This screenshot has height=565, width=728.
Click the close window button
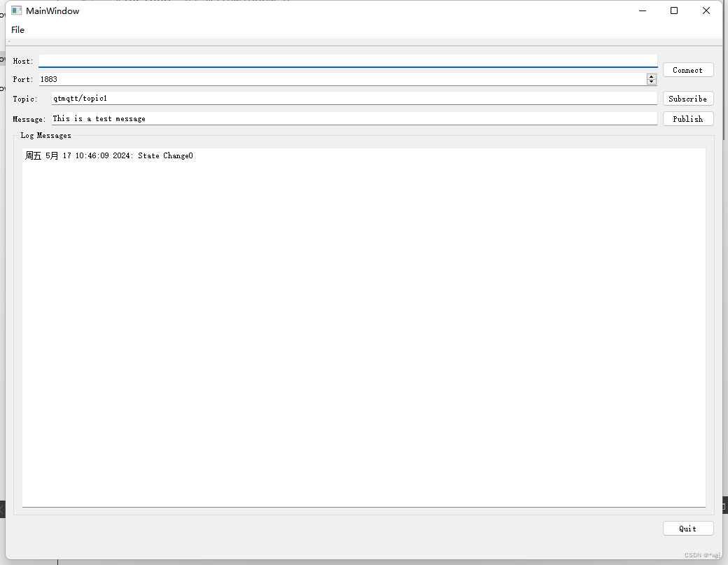(x=706, y=11)
